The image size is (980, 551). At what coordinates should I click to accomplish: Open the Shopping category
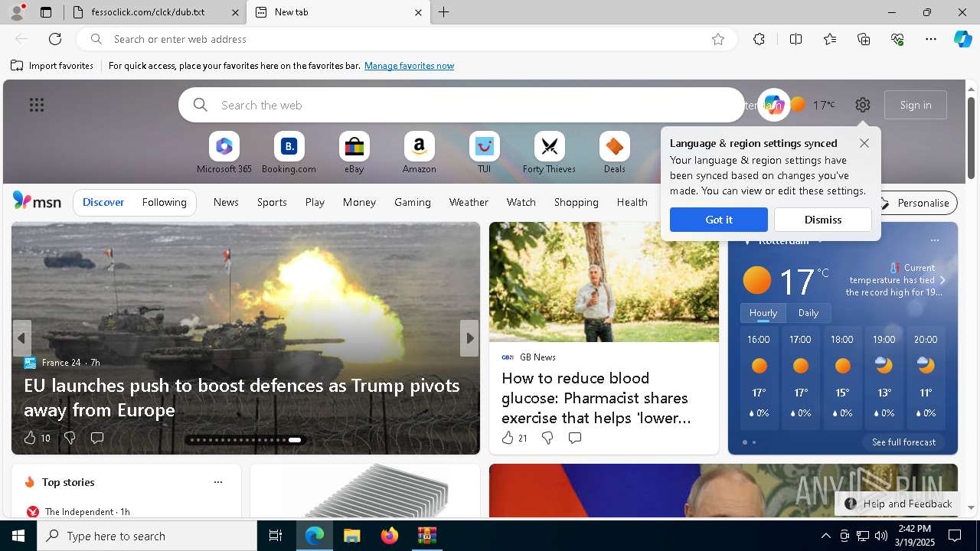[x=576, y=202]
